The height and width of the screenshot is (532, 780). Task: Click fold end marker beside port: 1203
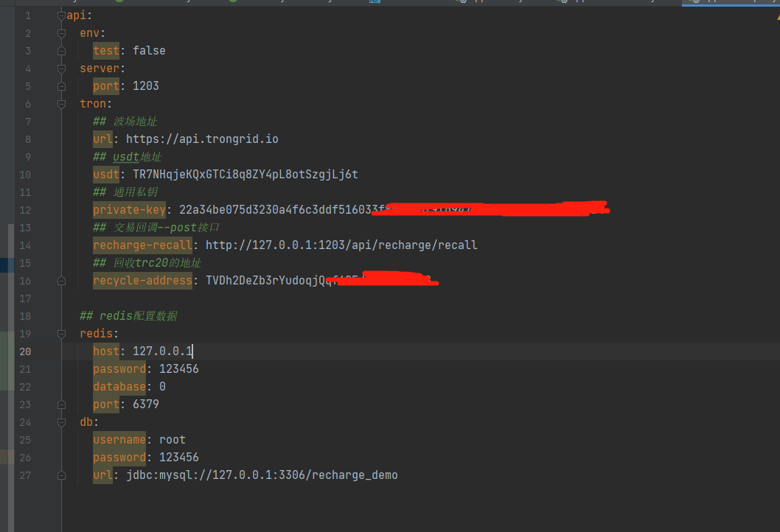[62, 86]
